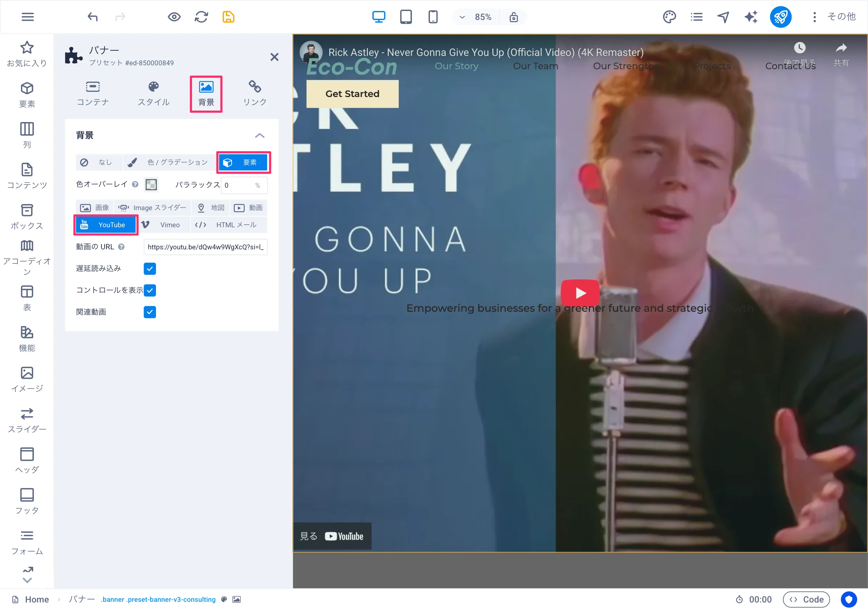The height and width of the screenshot is (610, 868).
Task: Toggle preview with the eye icon
Action: 174,17
